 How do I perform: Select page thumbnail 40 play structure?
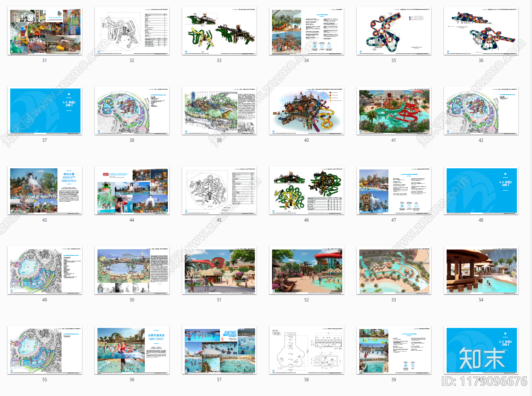(306, 111)
